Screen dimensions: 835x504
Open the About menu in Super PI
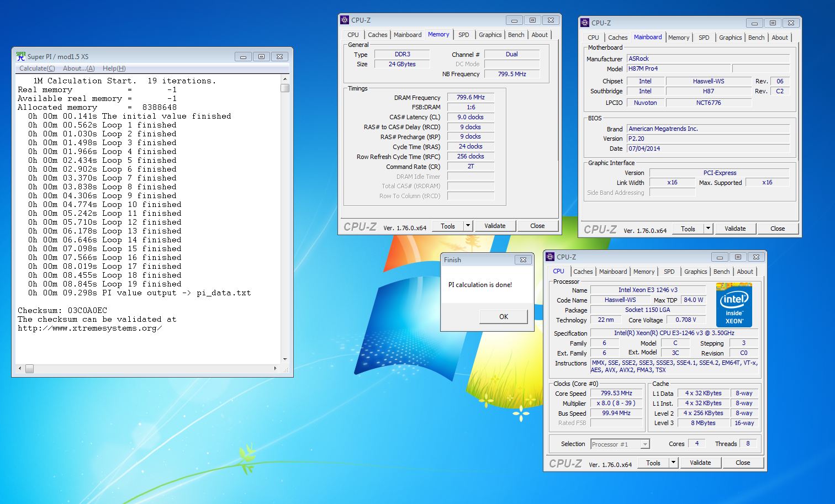pyautogui.click(x=78, y=68)
